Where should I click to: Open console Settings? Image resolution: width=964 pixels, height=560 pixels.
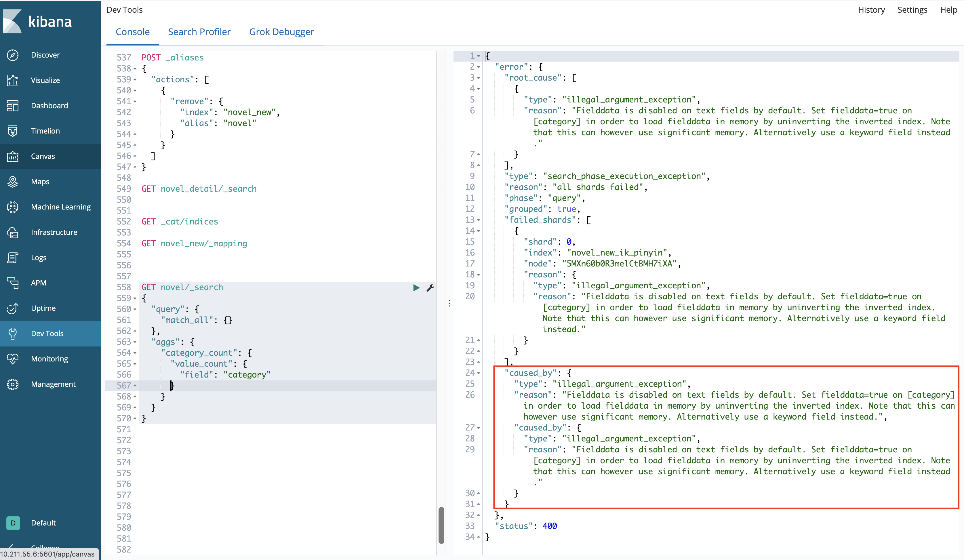point(912,9)
